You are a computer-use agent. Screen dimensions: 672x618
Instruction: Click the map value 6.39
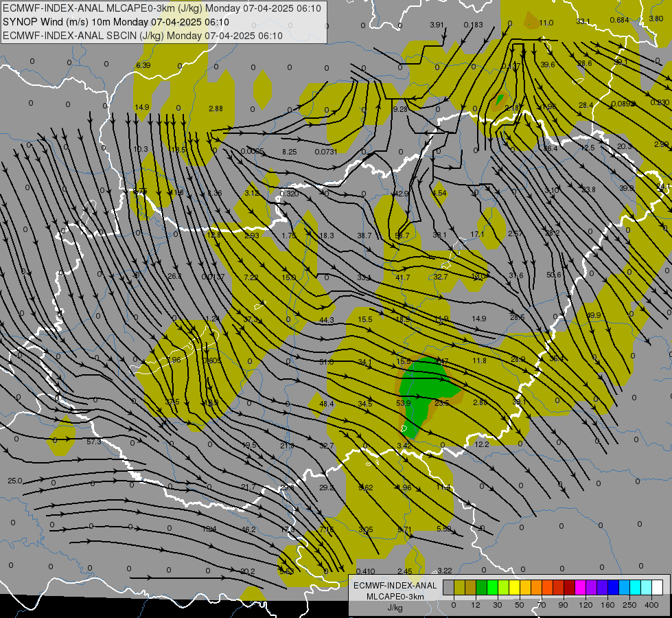[143, 65]
